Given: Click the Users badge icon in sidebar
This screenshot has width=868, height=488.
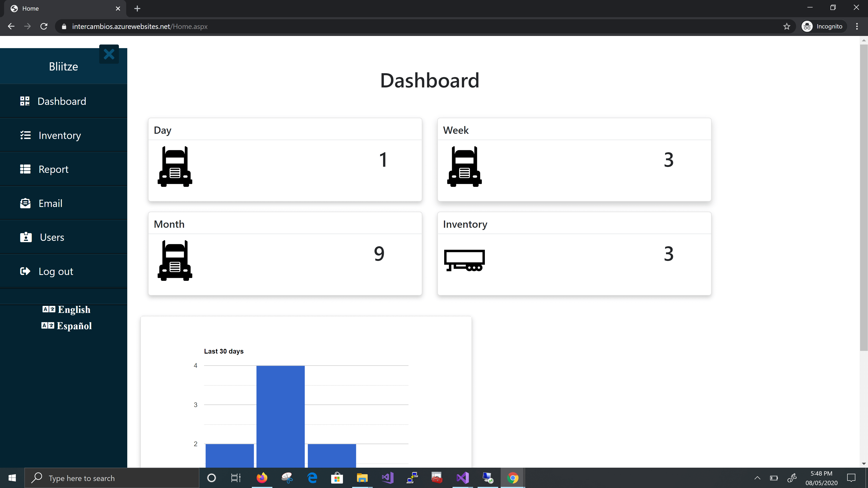Looking at the screenshot, I should (26, 237).
